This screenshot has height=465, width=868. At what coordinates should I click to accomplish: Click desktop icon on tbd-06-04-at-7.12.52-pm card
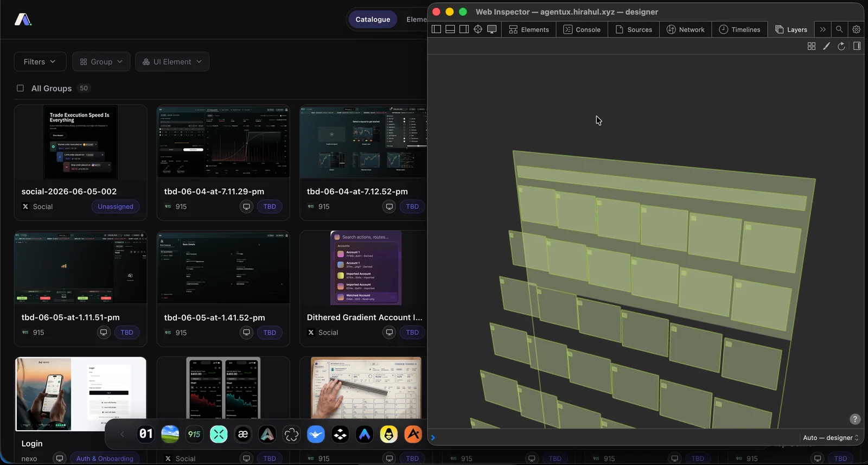(389, 206)
